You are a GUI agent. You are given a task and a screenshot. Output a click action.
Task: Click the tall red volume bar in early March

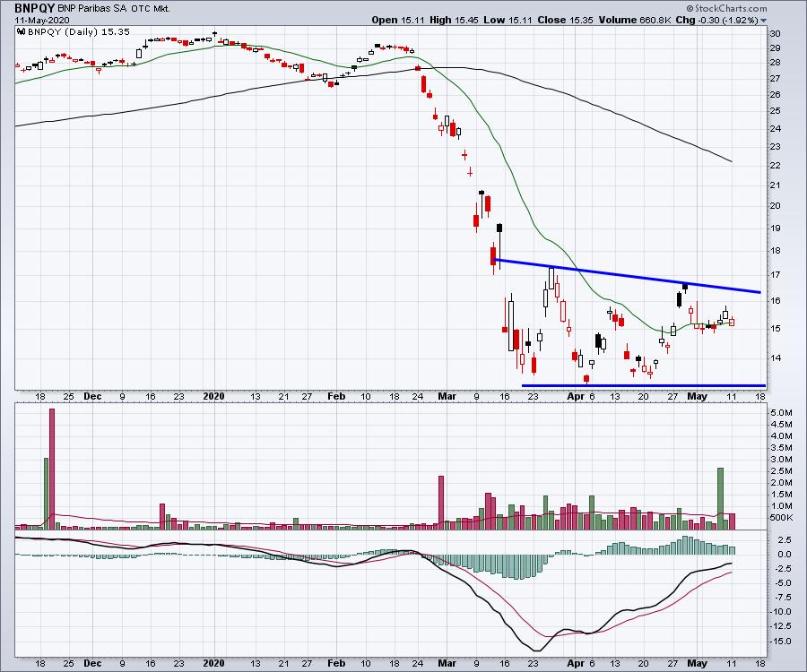441,501
